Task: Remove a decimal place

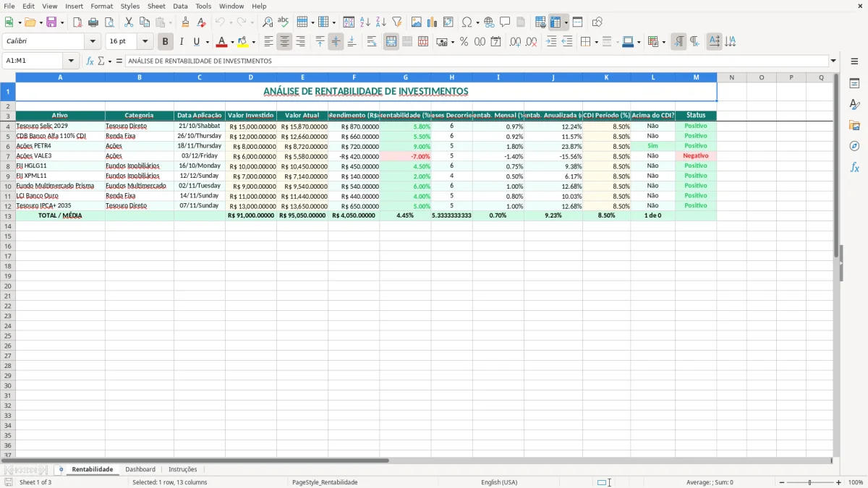Action: click(x=531, y=42)
